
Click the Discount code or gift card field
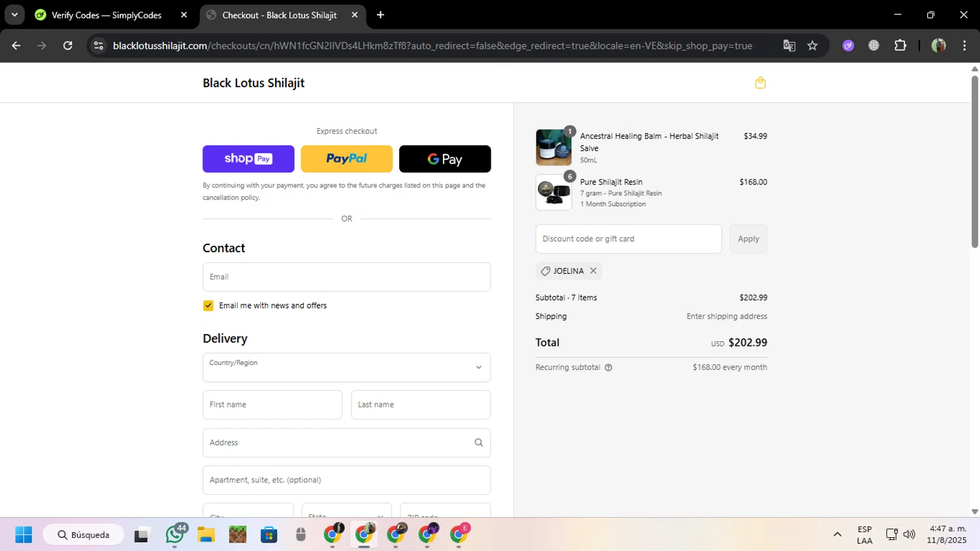click(x=629, y=239)
